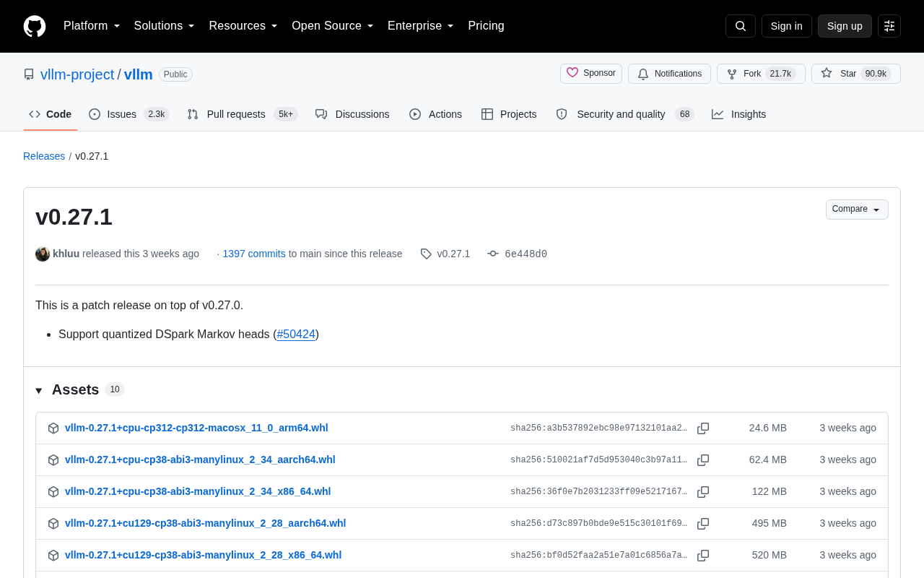Go back to Releases breadcrumb
Screen dimensions: 924x578
click(x=44, y=156)
